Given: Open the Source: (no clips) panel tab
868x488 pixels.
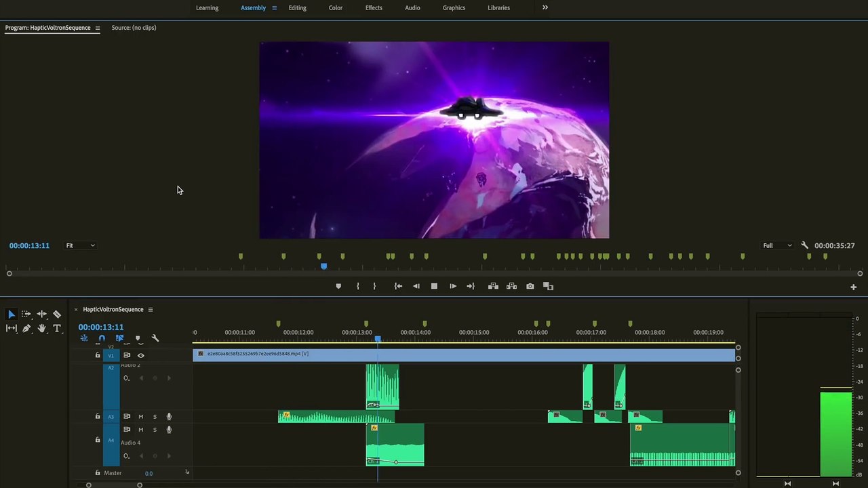Looking at the screenshot, I should 134,28.
